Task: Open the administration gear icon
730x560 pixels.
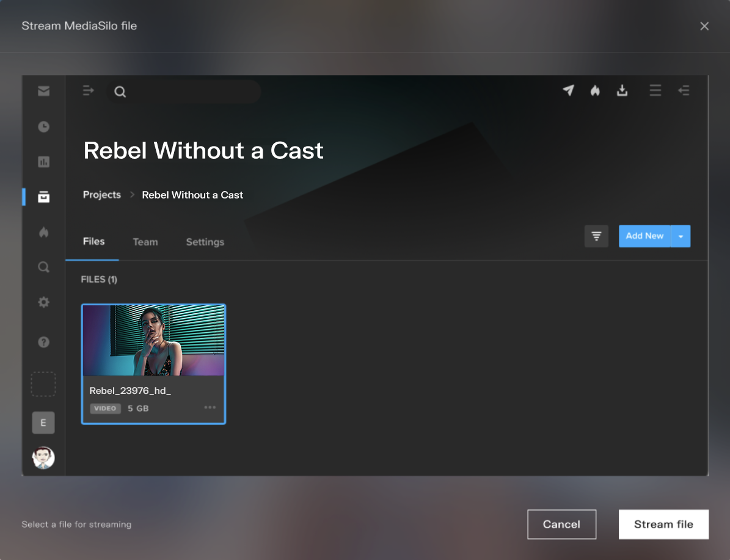Action: (x=44, y=302)
